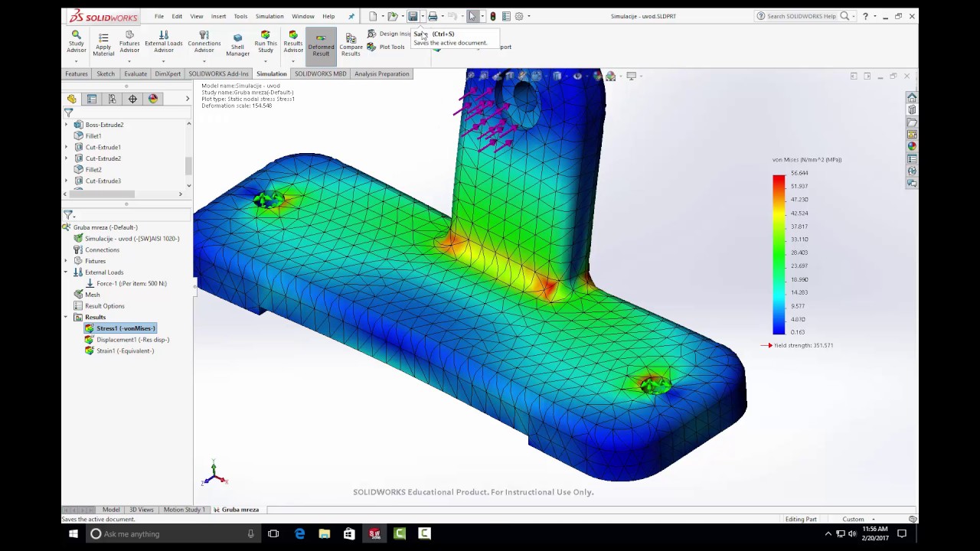Create a new document icon
The height and width of the screenshot is (551, 980).
(373, 16)
